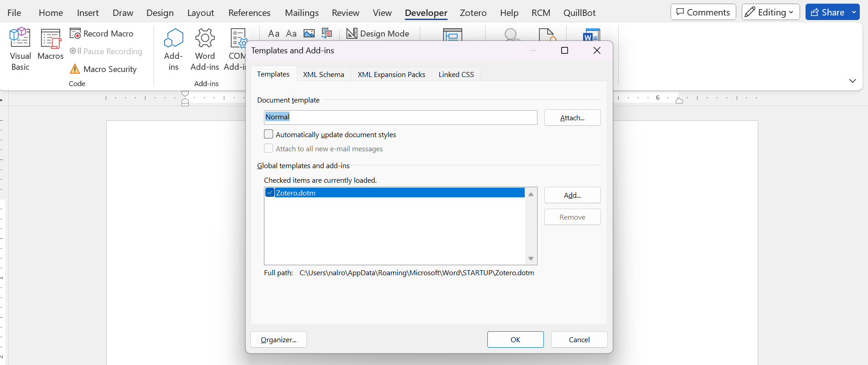Cancel the Templates and Add-ins dialog
Viewport: 868px width, 365px height.
click(x=579, y=339)
